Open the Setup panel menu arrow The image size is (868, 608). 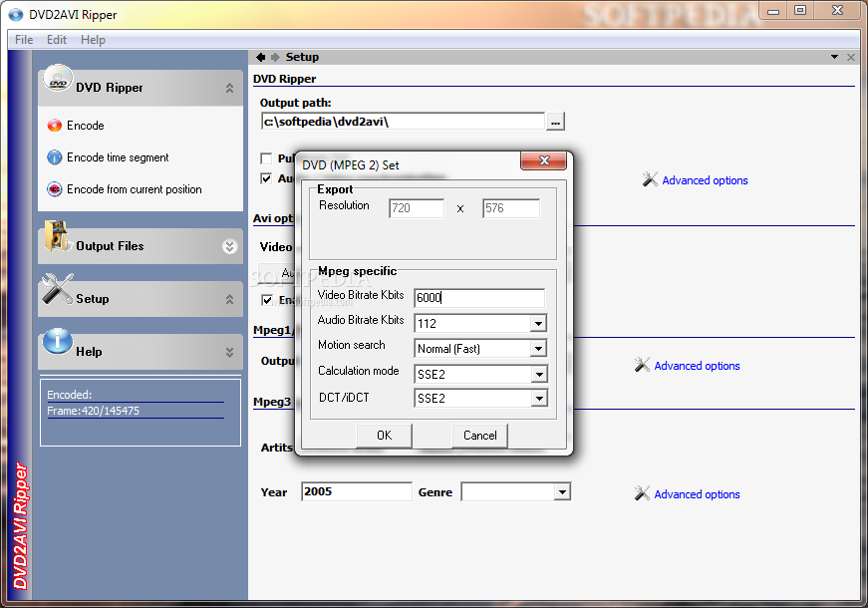(x=834, y=57)
